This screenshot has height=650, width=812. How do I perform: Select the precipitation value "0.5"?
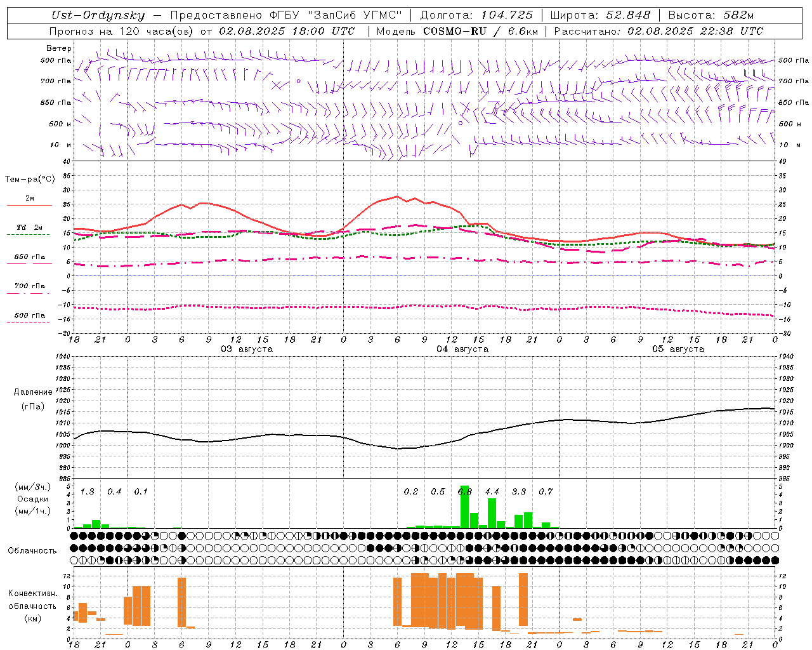pyautogui.click(x=438, y=492)
